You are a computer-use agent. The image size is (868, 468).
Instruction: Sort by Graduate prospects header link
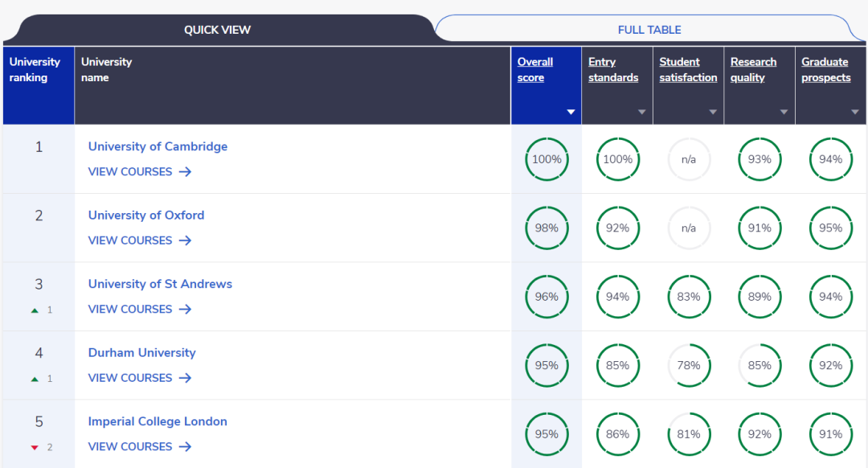pyautogui.click(x=825, y=70)
